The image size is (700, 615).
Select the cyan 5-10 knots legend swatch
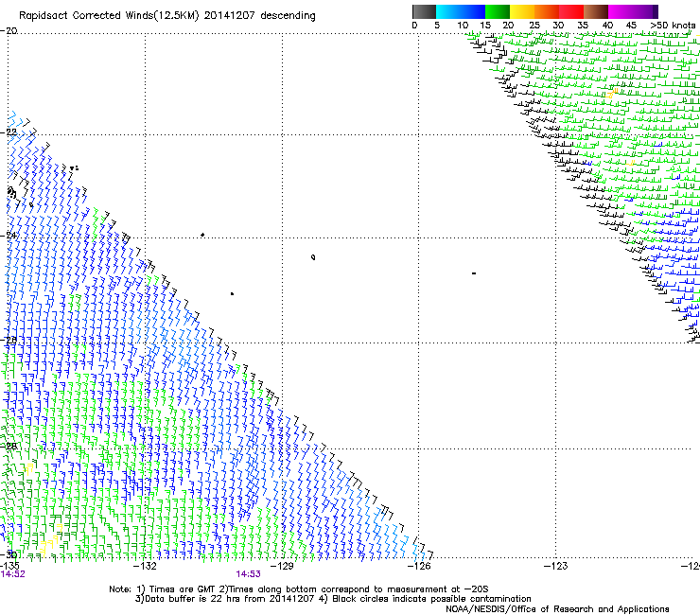(448, 11)
